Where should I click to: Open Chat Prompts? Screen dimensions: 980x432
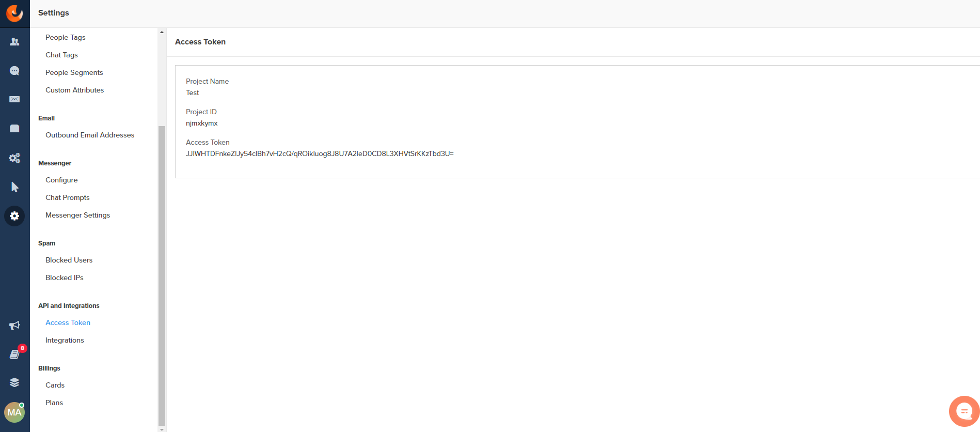click(68, 197)
